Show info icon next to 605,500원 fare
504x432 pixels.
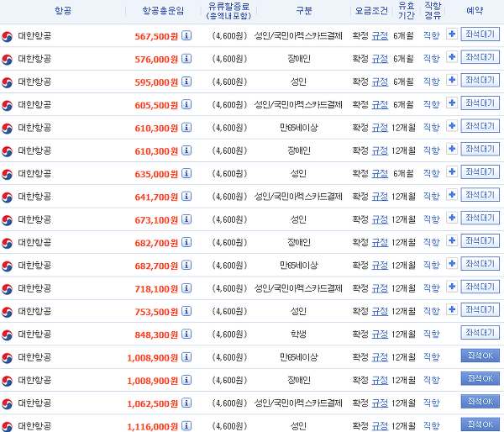pyautogui.click(x=186, y=104)
